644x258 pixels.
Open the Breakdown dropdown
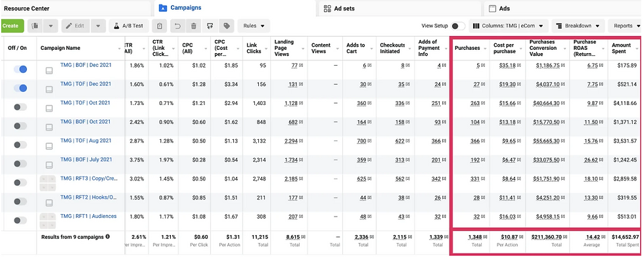pos(578,26)
